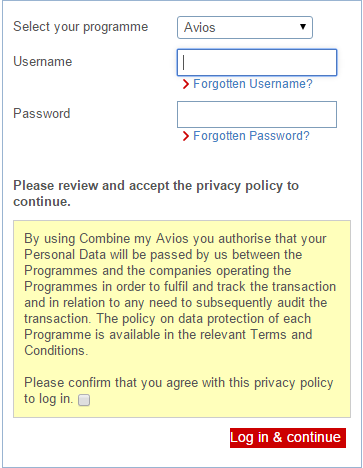Tick the privacy policy agreement checkbox
Viewport: 363px width, 468px height.
pyautogui.click(x=84, y=400)
